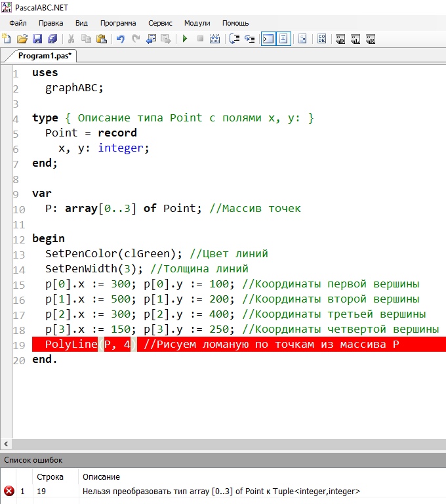Open the Помощь menu
Image resolution: width=446 pixels, height=504 pixels.
pyautogui.click(x=235, y=22)
